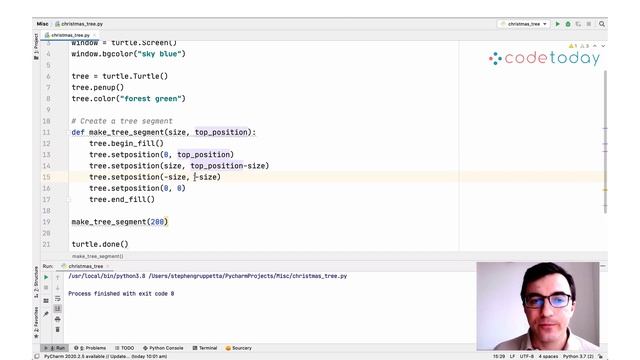Click the weak warnings count indicator
This screenshot has width=640, height=360.
[x=584, y=46]
